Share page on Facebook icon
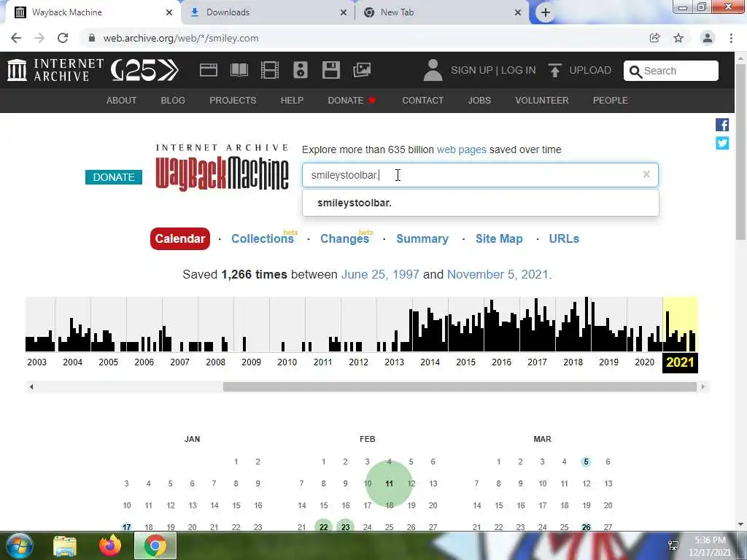 coord(722,125)
